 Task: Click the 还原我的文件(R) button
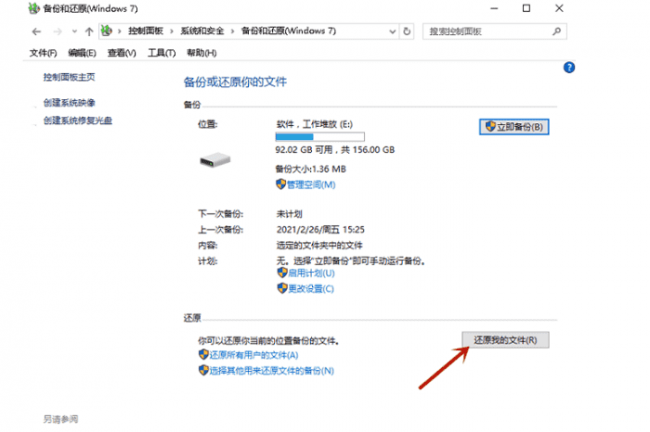[505, 340]
